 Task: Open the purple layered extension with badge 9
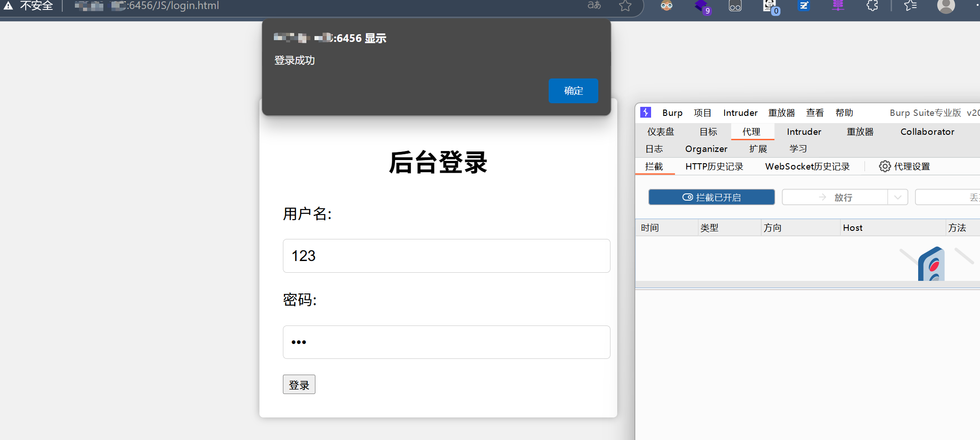tap(702, 6)
